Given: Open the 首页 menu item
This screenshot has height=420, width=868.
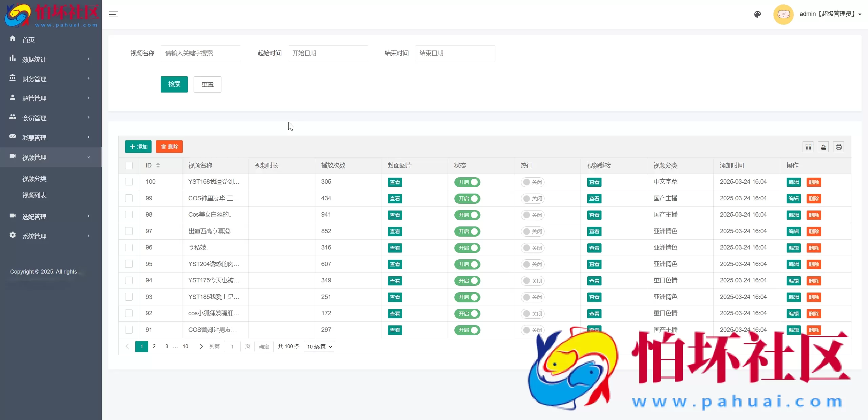Looking at the screenshot, I should (28, 40).
